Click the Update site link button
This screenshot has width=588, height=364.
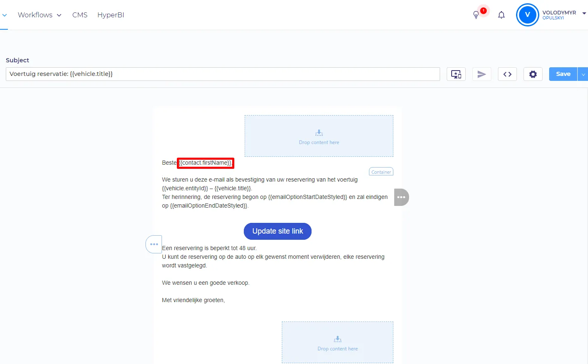[278, 231]
